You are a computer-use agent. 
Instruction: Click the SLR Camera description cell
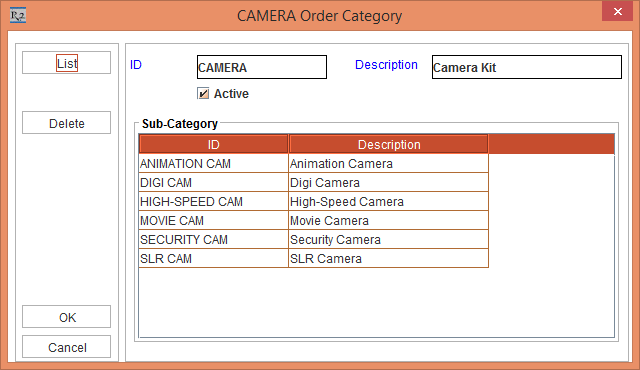(389, 259)
